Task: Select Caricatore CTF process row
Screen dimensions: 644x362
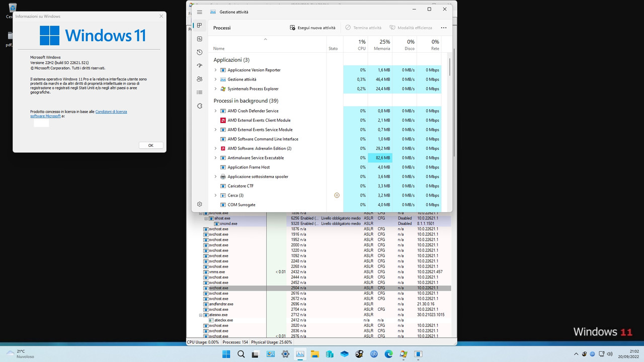Action: click(325, 186)
